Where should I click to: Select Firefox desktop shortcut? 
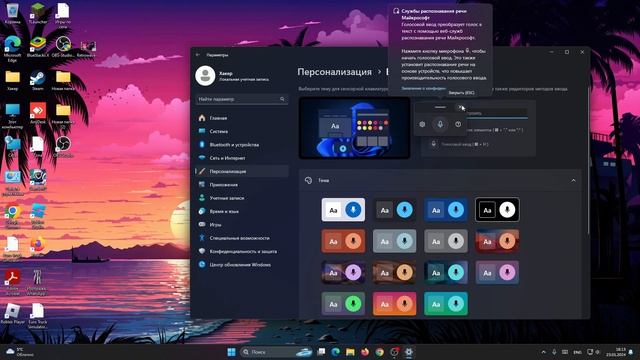(x=38, y=247)
